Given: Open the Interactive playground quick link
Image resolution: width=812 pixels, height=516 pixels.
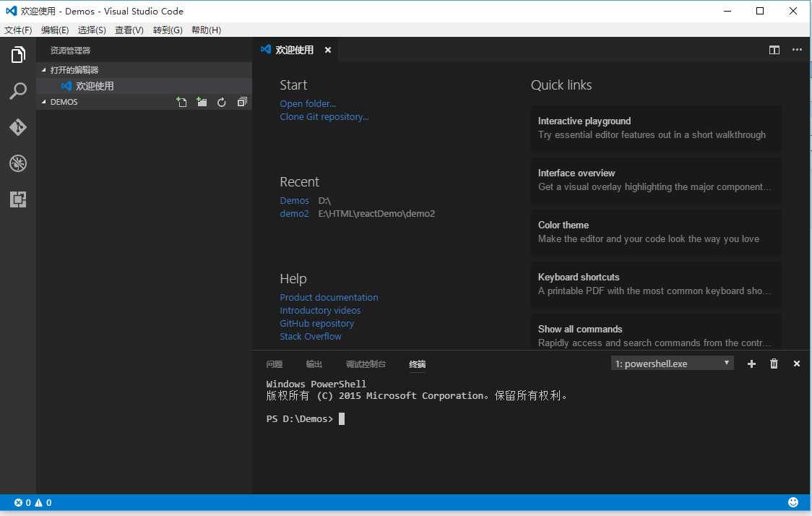Looking at the screenshot, I should [656, 128].
